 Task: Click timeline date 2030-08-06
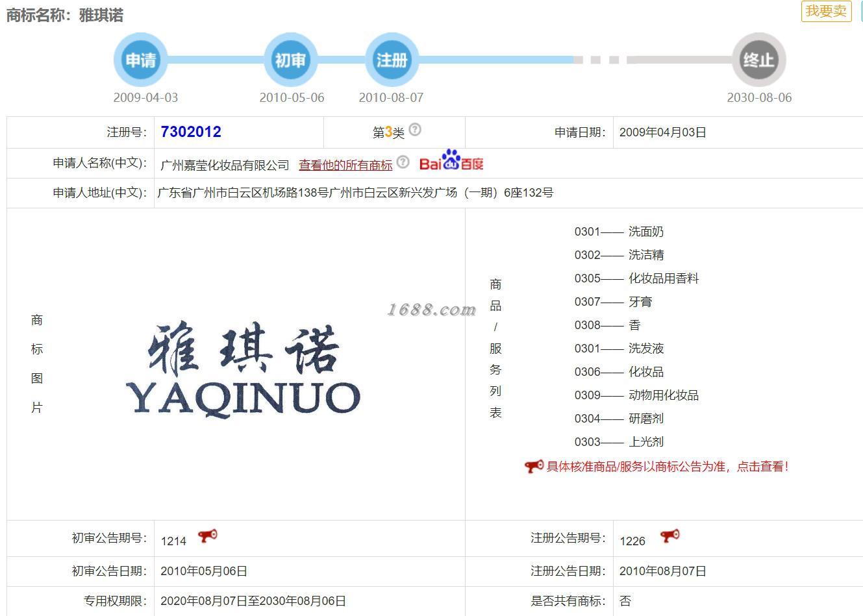(x=759, y=97)
